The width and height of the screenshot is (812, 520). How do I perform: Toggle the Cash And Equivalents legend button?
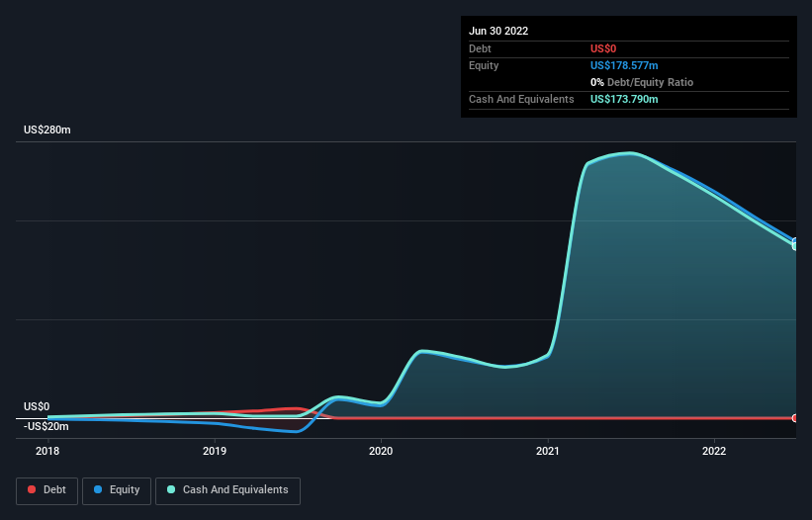(x=227, y=490)
